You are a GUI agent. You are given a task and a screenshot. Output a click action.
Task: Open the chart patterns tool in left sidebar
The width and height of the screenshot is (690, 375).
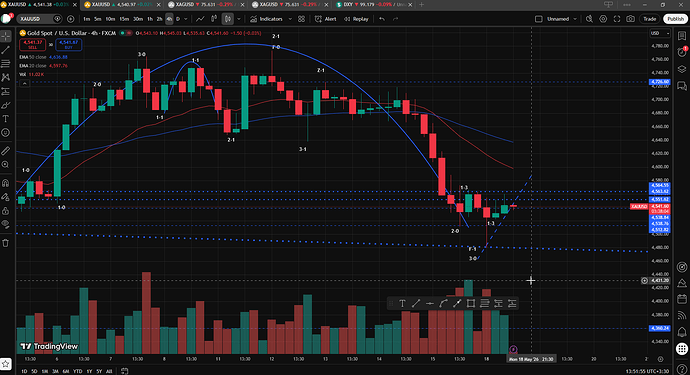click(6, 77)
